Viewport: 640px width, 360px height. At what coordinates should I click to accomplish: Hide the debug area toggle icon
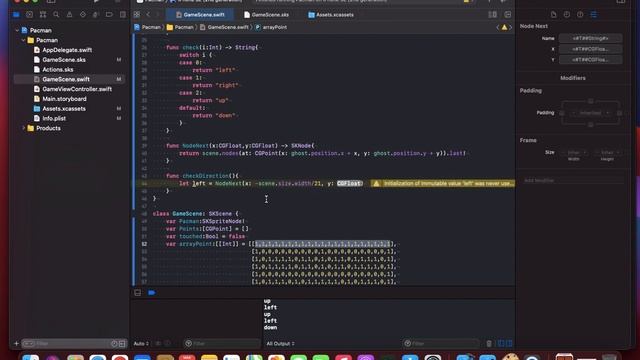coord(138,293)
